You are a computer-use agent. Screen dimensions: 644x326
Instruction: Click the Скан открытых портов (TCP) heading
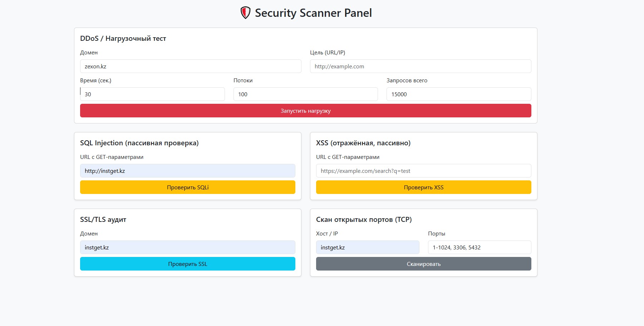[364, 220]
